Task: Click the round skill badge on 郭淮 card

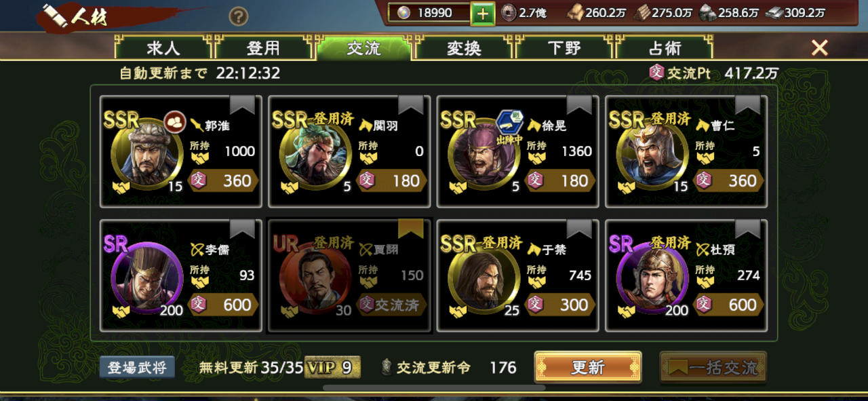Action: (174, 123)
